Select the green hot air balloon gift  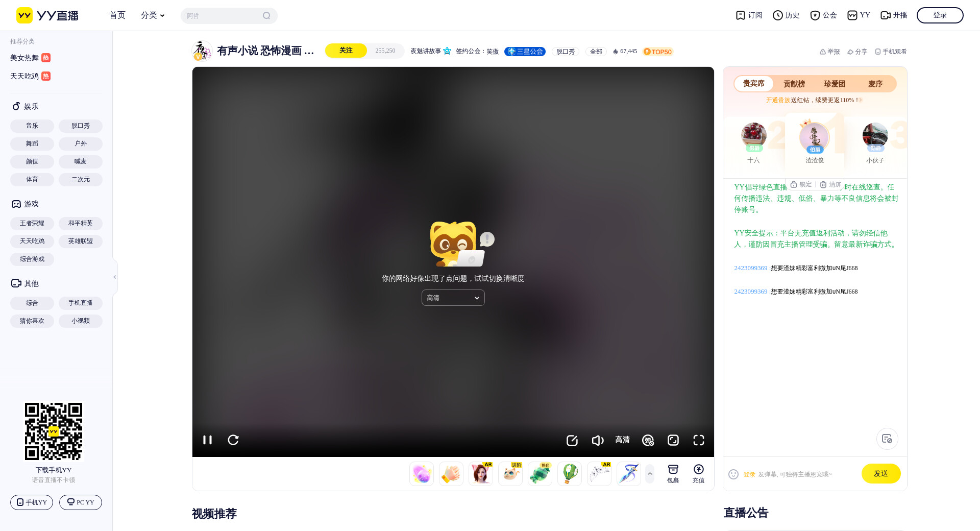(570, 474)
